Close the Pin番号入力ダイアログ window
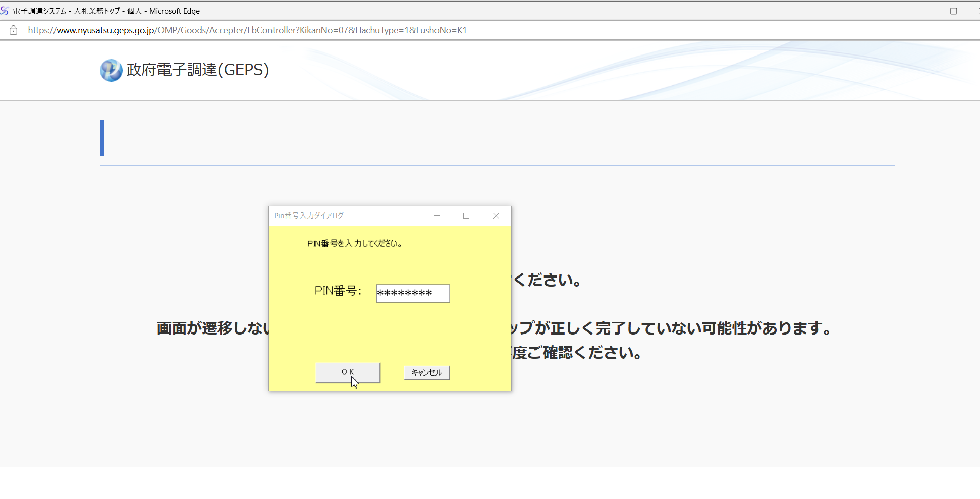Image resolution: width=980 pixels, height=499 pixels. pyautogui.click(x=496, y=216)
